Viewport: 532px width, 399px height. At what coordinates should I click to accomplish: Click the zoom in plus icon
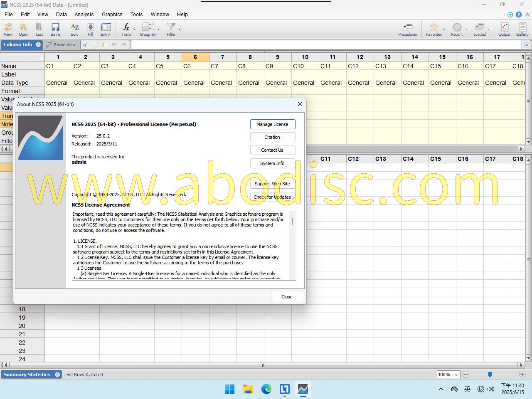tap(522, 374)
